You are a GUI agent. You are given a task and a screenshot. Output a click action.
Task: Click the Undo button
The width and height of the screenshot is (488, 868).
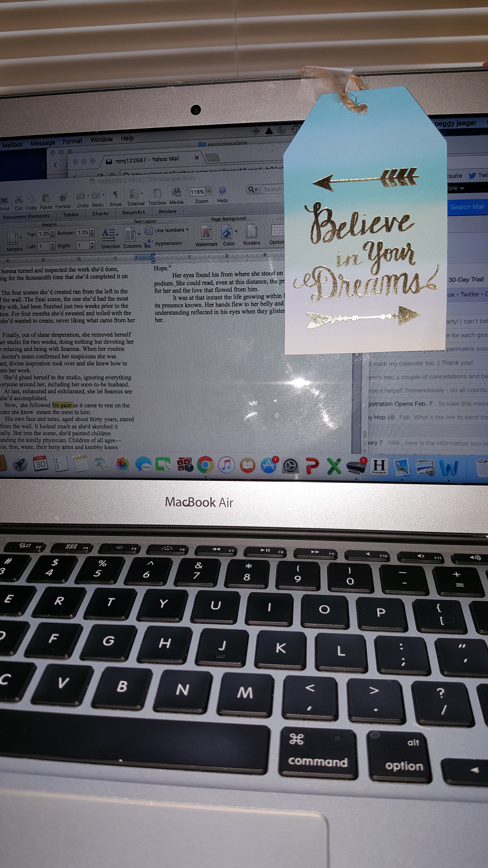coord(81,196)
